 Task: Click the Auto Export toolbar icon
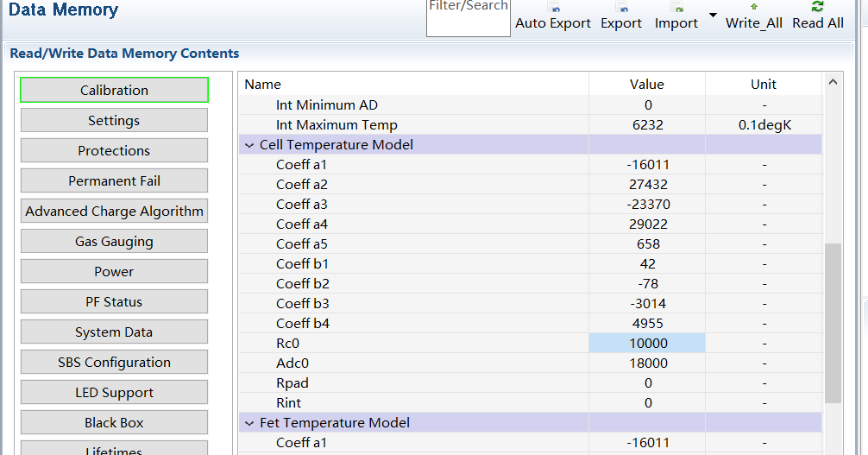(553, 9)
